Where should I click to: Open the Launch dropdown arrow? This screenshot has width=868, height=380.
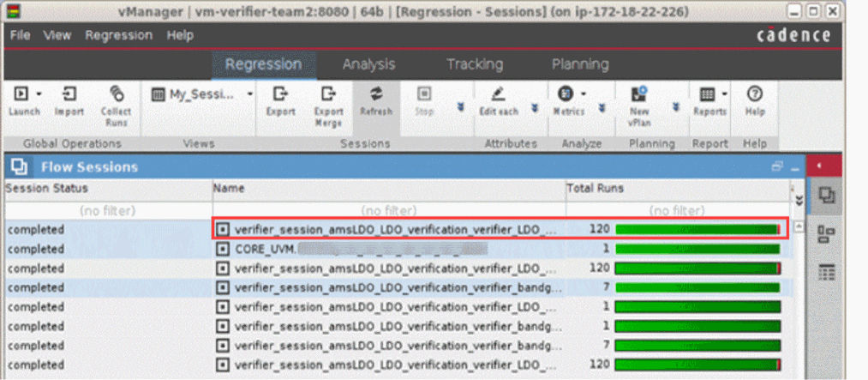39,94
